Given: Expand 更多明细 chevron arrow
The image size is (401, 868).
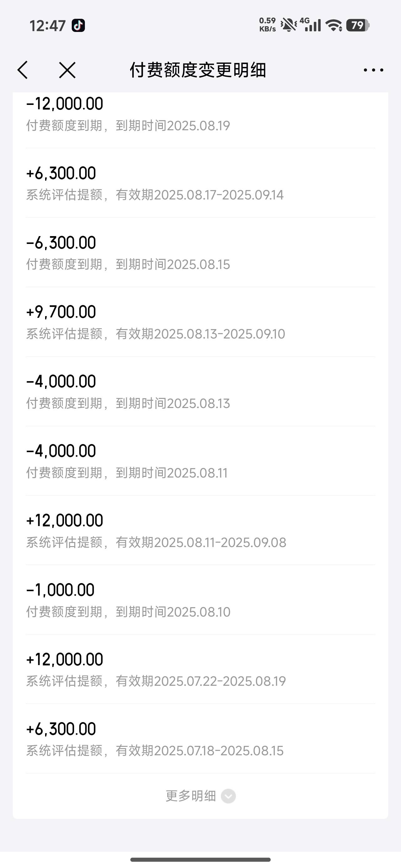Looking at the screenshot, I should pos(228,796).
